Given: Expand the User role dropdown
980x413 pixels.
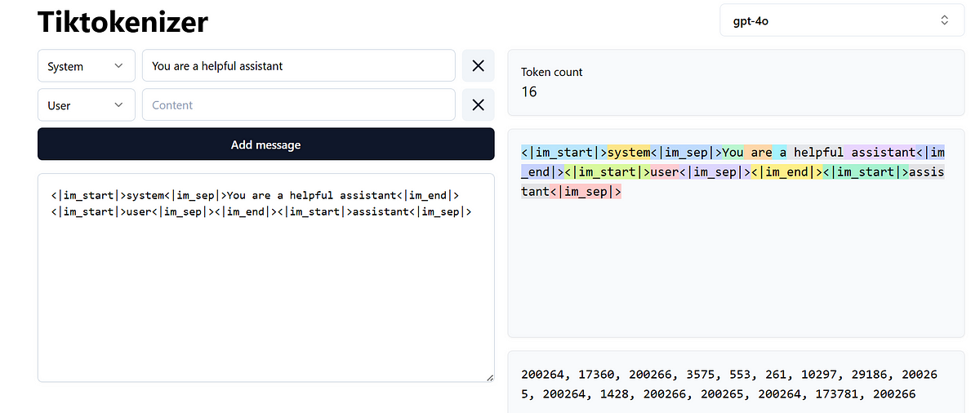Looking at the screenshot, I should [87, 104].
